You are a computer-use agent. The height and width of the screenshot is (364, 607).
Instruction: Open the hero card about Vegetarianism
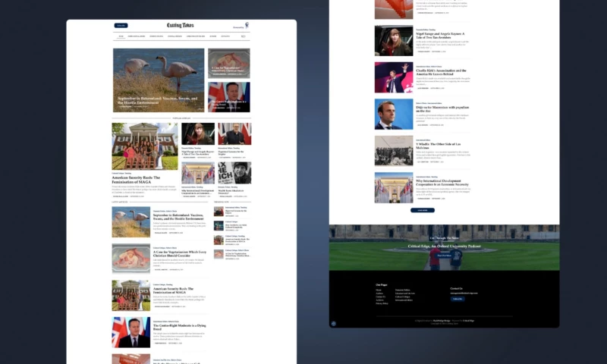coord(228,63)
